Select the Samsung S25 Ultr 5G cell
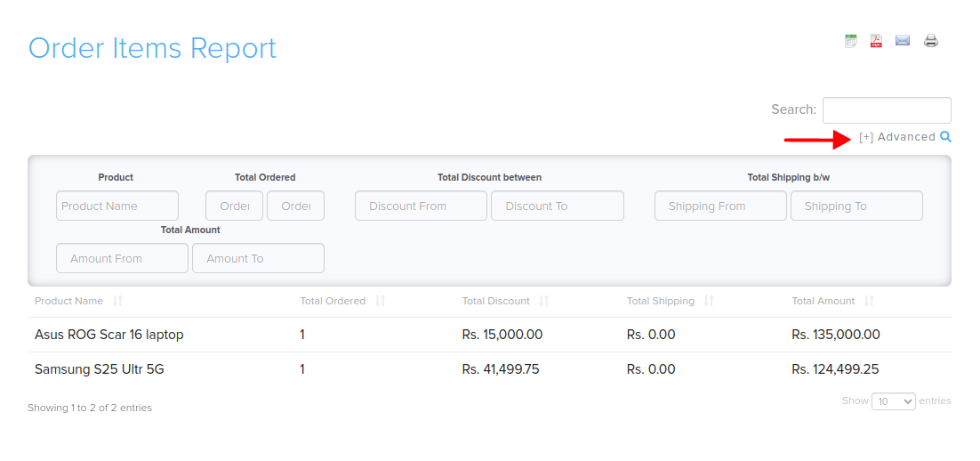The image size is (980, 461). pyautogui.click(x=100, y=369)
